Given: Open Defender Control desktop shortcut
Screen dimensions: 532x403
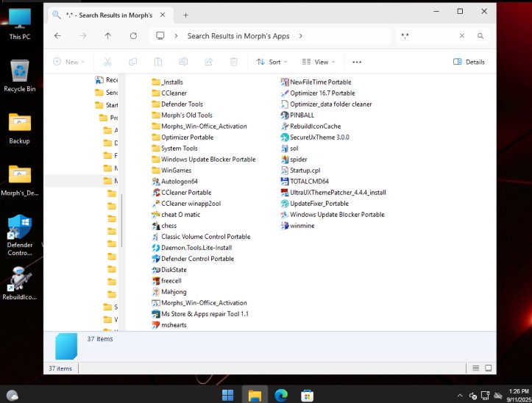Looking at the screenshot, I should pyautogui.click(x=20, y=235).
